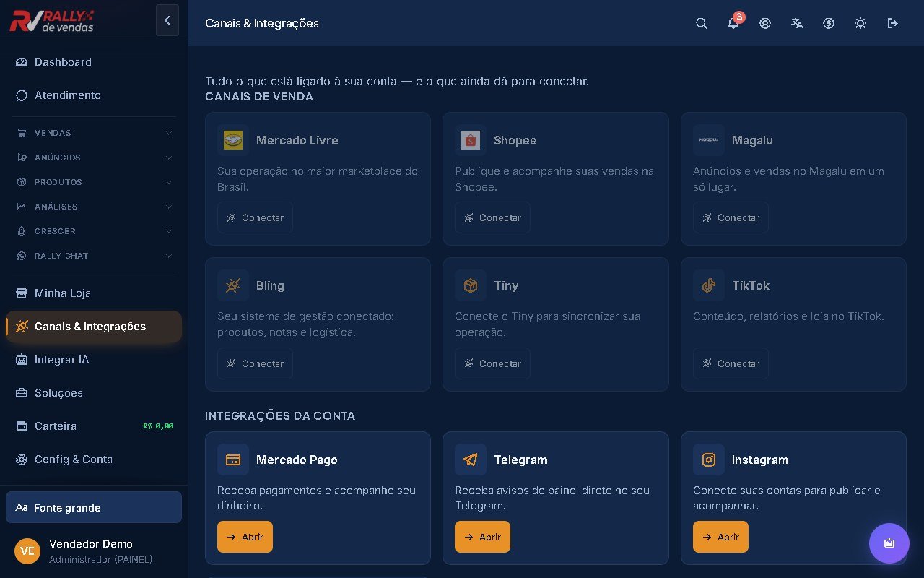
Task: Click the Rally de Vendas logo
Action: pos(52,20)
